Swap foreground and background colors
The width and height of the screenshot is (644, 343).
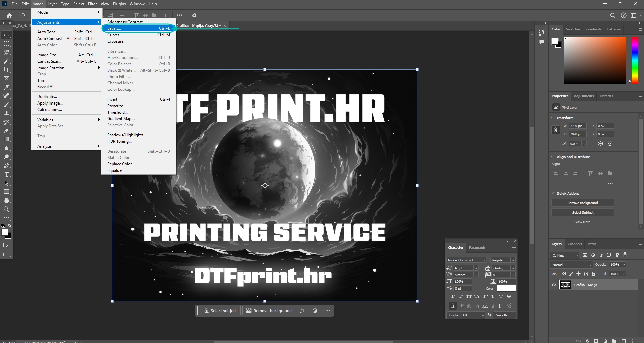tap(10, 226)
